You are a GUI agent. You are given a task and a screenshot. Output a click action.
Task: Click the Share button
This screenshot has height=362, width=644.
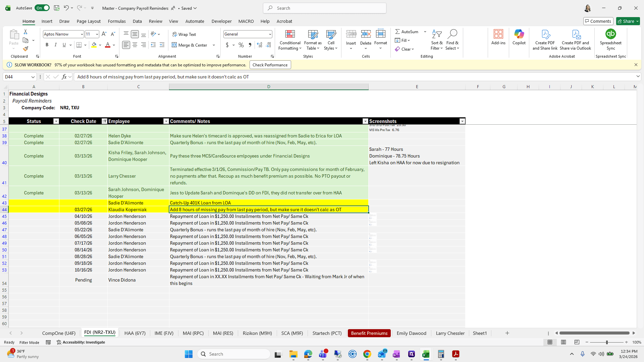coord(628,21)
